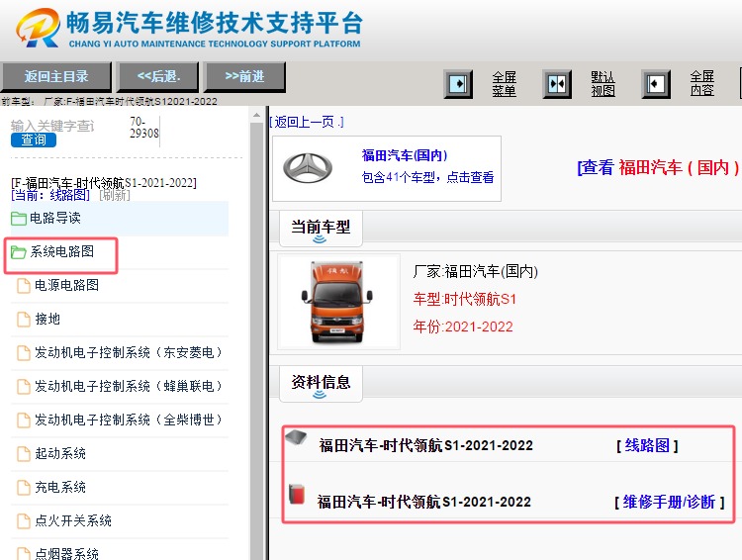Image resolution: width=742 pixels, height=560 pixels.
Task: Select the 资料信息 tab
Action: [321, 384]
